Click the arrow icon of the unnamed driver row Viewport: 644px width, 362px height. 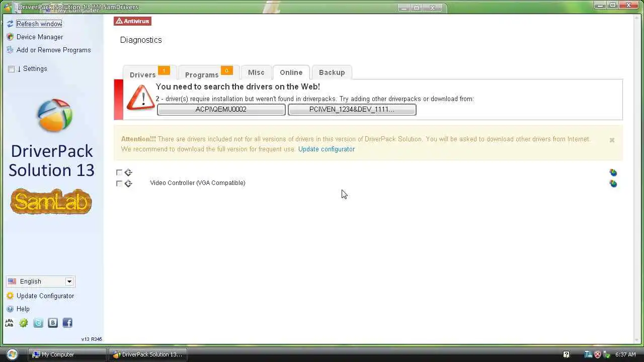[128, 172]
